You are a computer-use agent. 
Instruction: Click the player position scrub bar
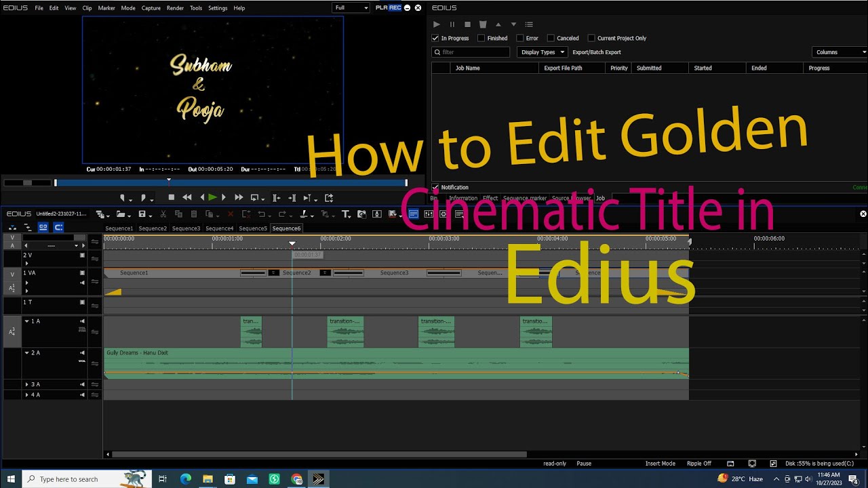click(231, 182)
